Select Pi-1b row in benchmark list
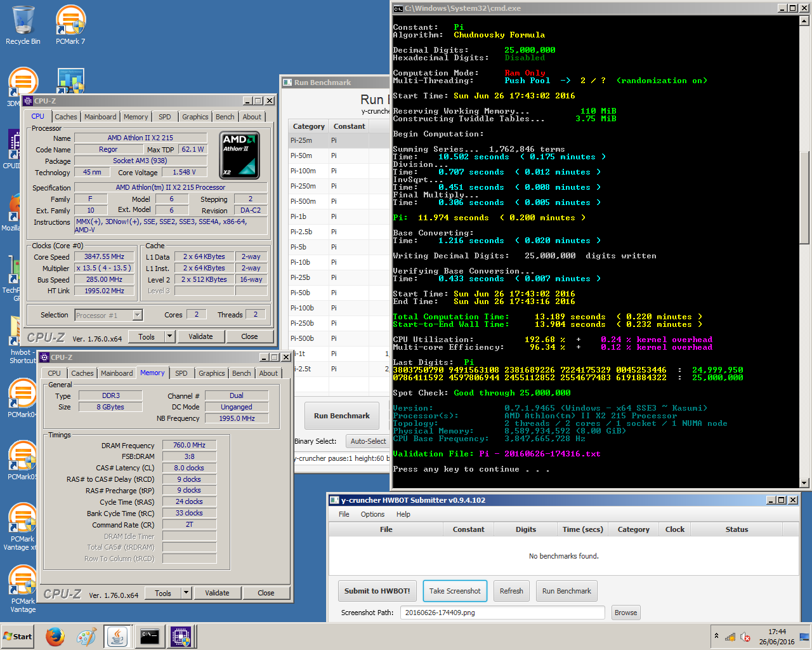This screenshot has height=650, width=812. [339, 216]
